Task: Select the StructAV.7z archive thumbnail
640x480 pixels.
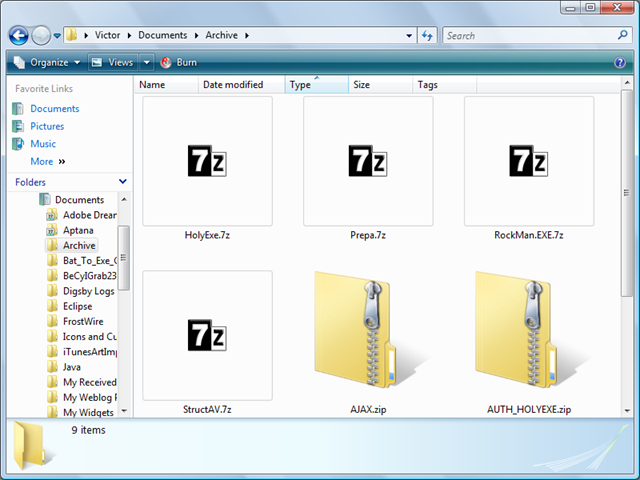Action: (207, 336)
